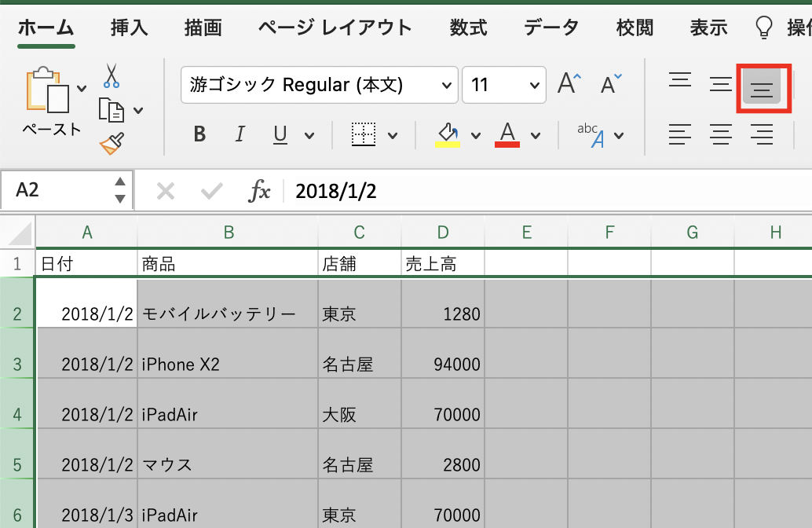Screen dimensions: 812x528
Task: Toggle Italic formatting
Action: [x=240, y=135]
